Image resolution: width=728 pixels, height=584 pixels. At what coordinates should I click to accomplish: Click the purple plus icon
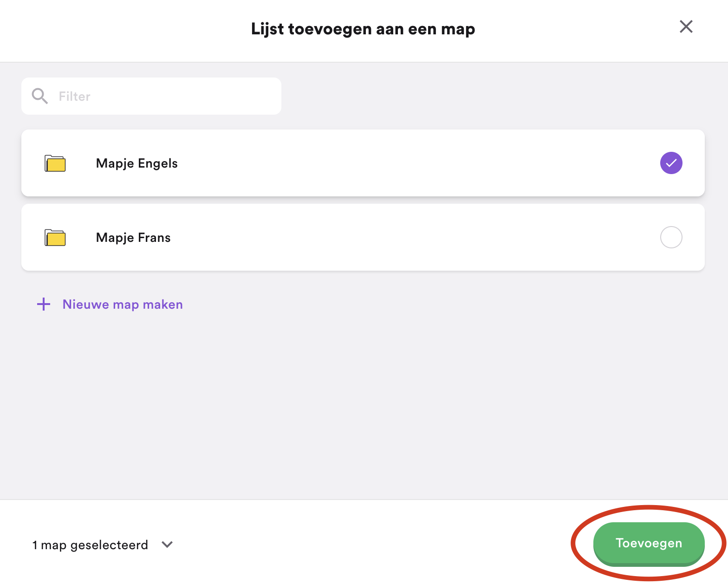(44, 305)
